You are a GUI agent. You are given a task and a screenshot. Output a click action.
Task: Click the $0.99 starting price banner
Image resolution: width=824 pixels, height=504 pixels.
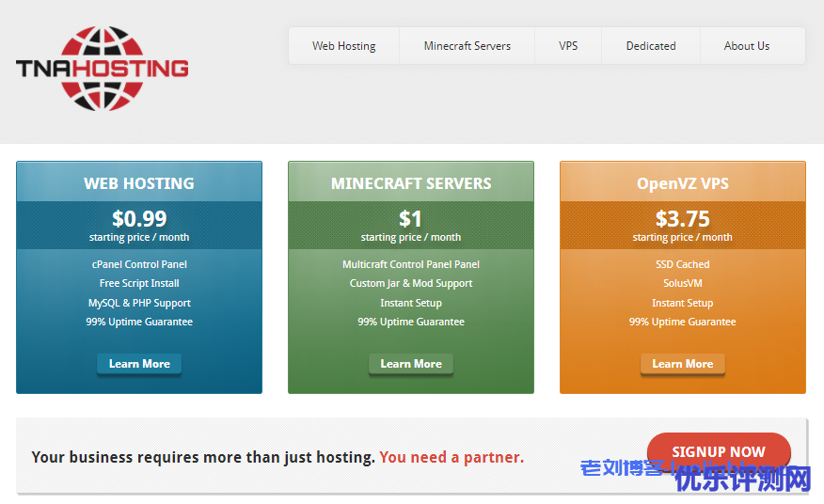(x=139, y=225)
